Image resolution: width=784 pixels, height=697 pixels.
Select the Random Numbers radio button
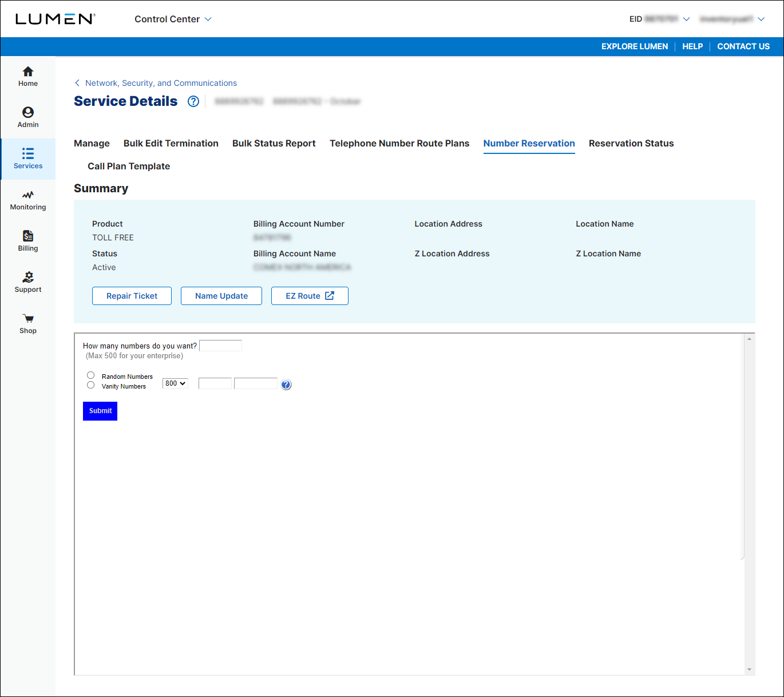tap(90, 375)
